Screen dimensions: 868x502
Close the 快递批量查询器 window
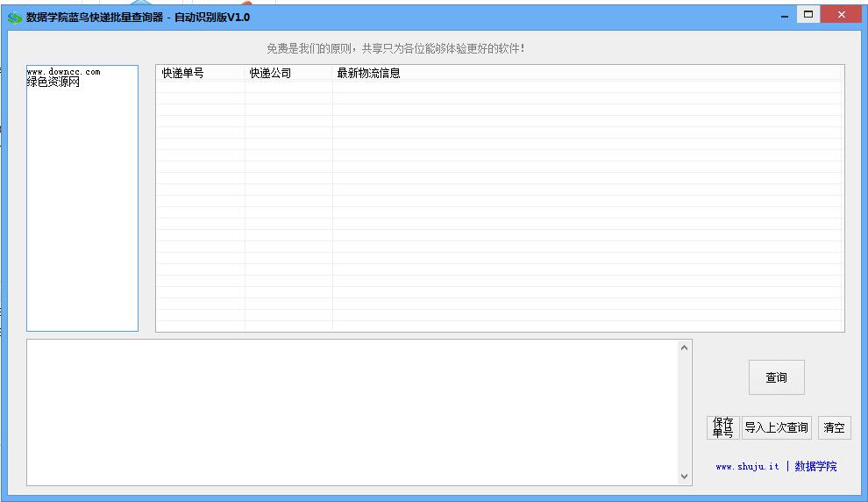(841, 14)
